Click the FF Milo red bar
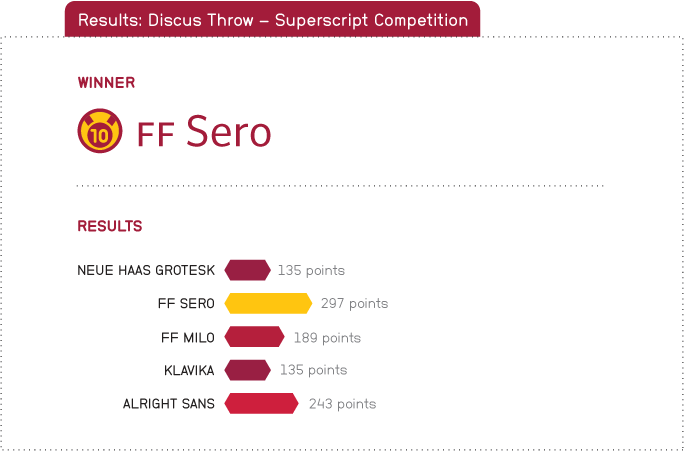Image resolution: width=685 pixels, height=451 pixels. (x=254, y=337)
